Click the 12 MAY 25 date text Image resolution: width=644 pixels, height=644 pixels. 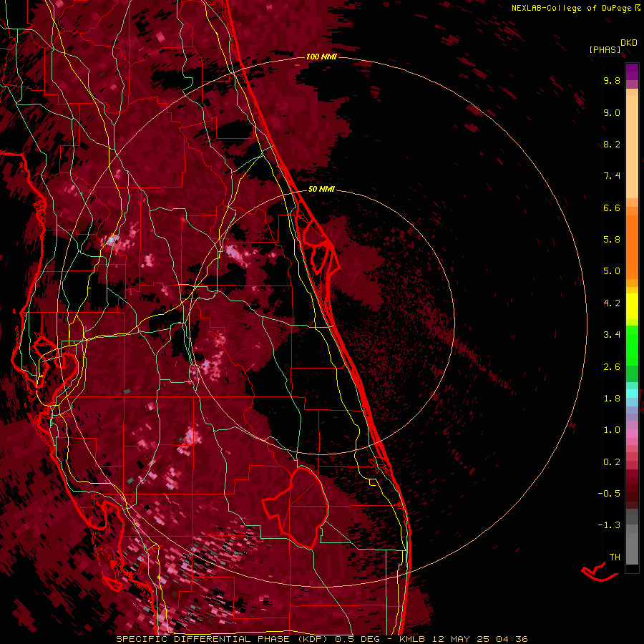point(460,639)
